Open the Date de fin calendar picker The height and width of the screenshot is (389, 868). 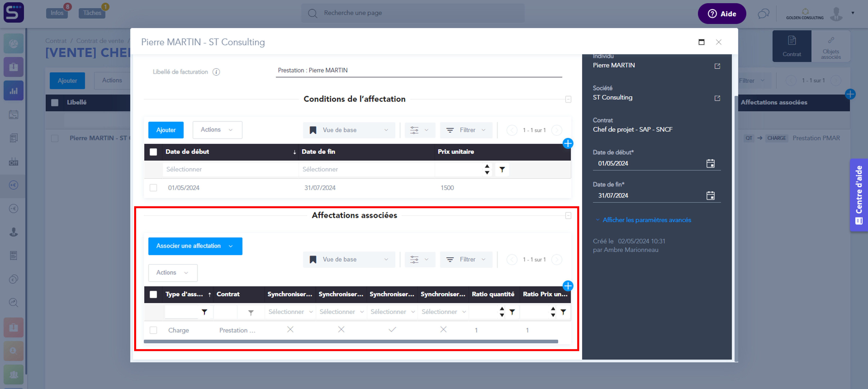(710, 196)
